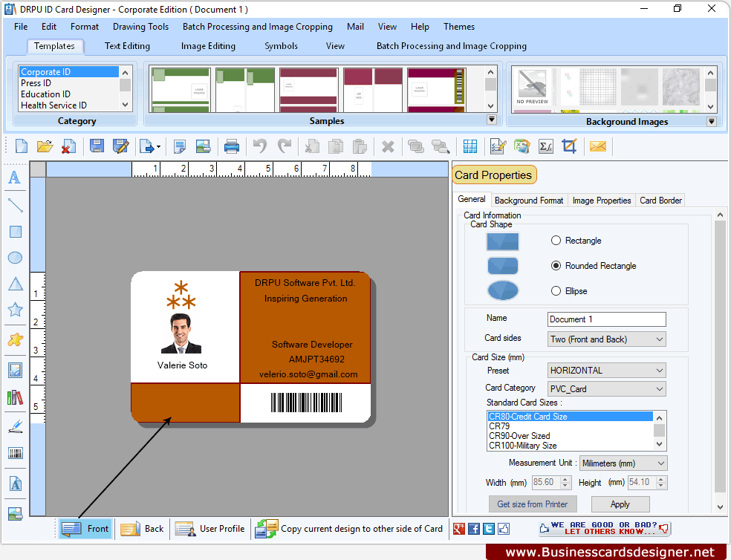Open the Card sides dropdown
Image resolution: width=731 pixels, height=560 pixels.
(606, 339)
